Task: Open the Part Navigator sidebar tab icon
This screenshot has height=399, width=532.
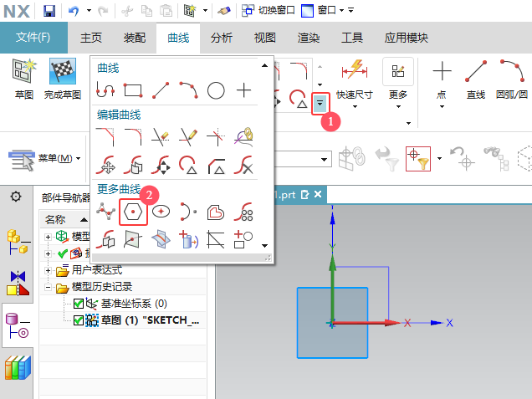Action: coord(18,325)
